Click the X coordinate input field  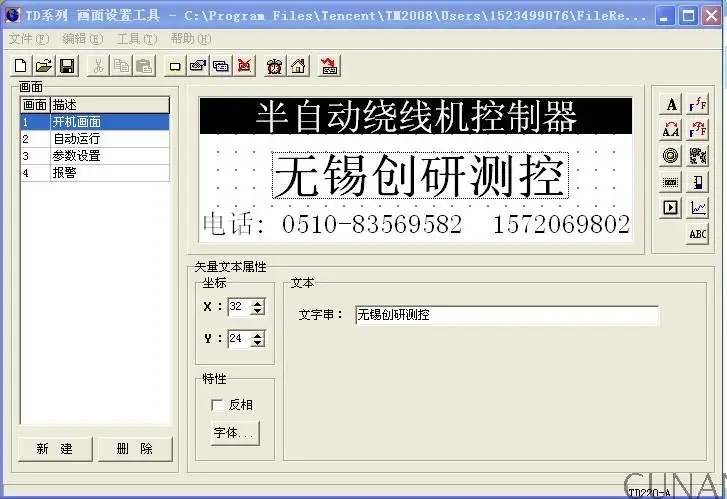239,307
